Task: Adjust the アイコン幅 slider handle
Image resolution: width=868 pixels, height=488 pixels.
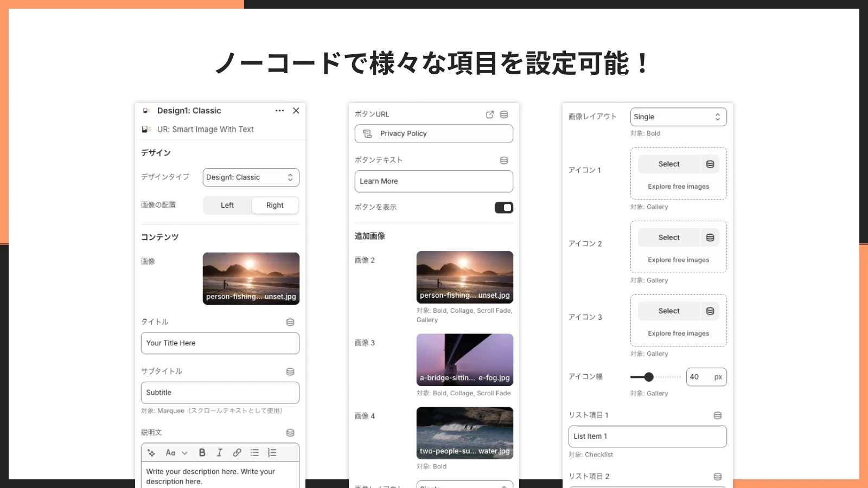Action: 649,377
